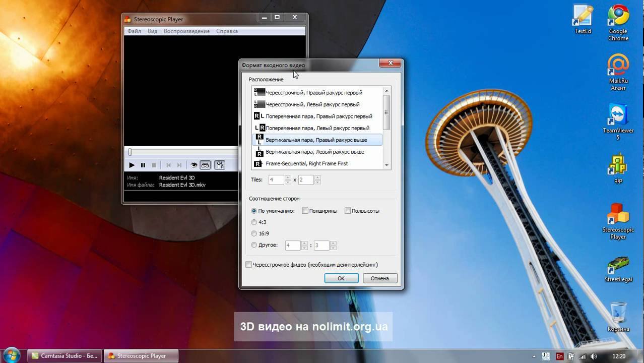Click the layout list scroll-up arrow
The width and height of the screenshot is (644, 363).
tap(387, 91)
